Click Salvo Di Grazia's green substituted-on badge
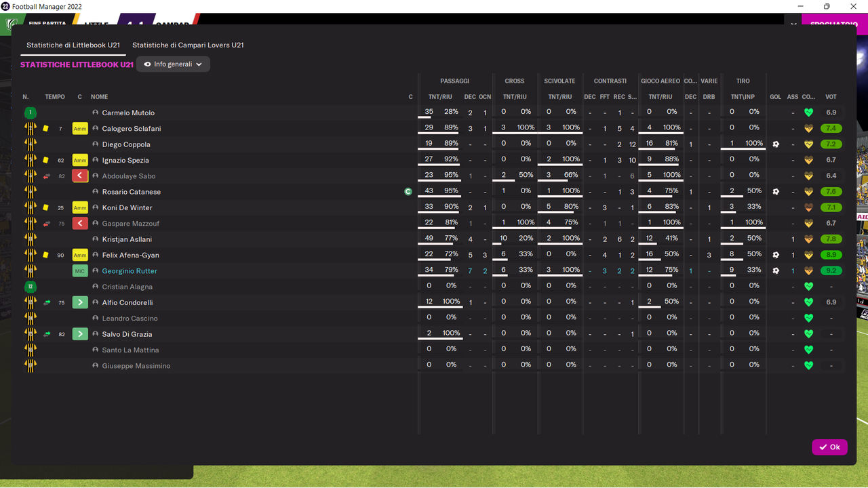Screen dimensions: 868x488 click(x=80, y=334)
